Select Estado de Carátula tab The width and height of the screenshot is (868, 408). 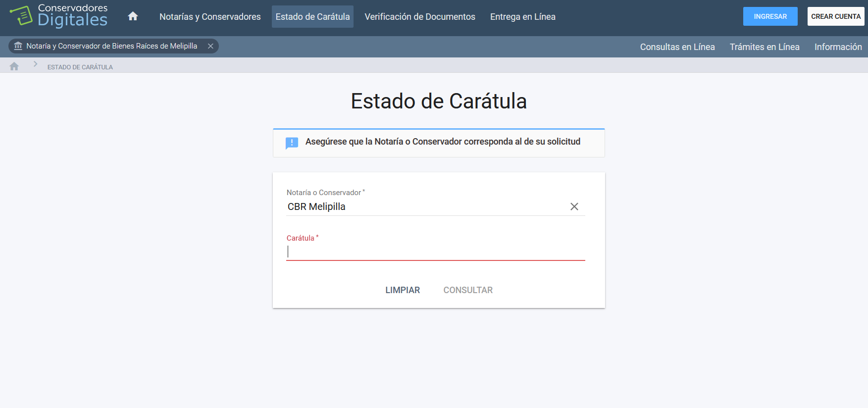[312, 17]
